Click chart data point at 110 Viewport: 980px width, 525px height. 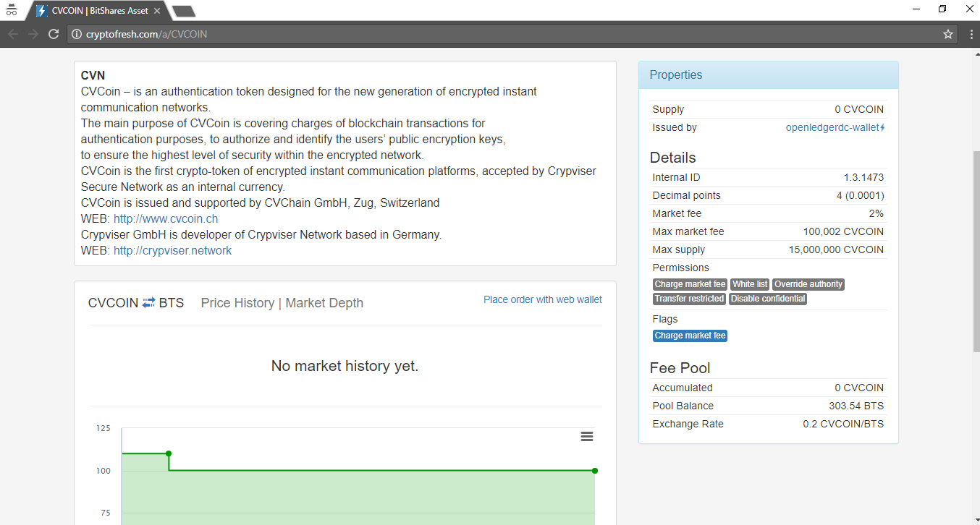tap(169, 453)
